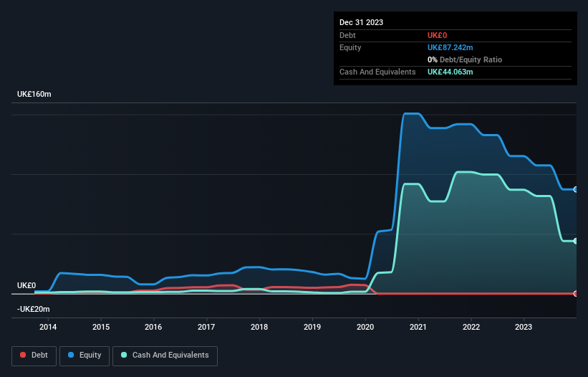
Task: Click the UK£87.242m equity value
Action: point(450,47)
